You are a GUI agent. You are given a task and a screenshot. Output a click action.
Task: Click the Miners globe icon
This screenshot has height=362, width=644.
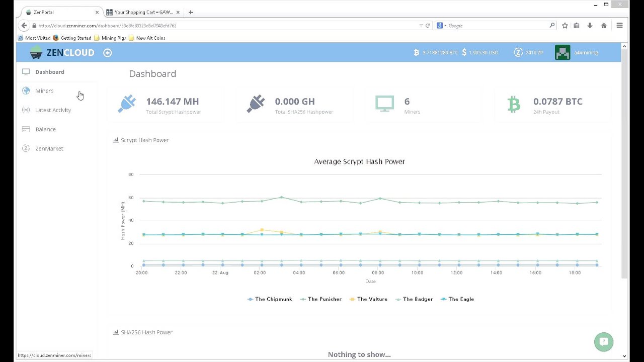pos(26,91)
